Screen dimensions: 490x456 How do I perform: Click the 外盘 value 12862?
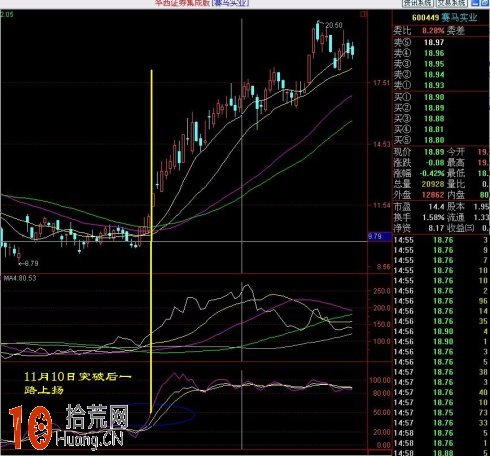click(433, 194)
